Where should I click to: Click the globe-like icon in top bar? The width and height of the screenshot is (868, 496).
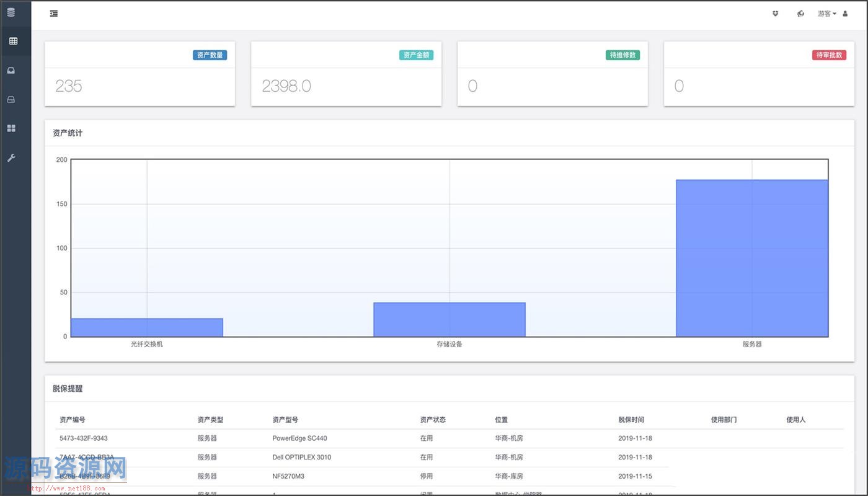pos(800,14)
